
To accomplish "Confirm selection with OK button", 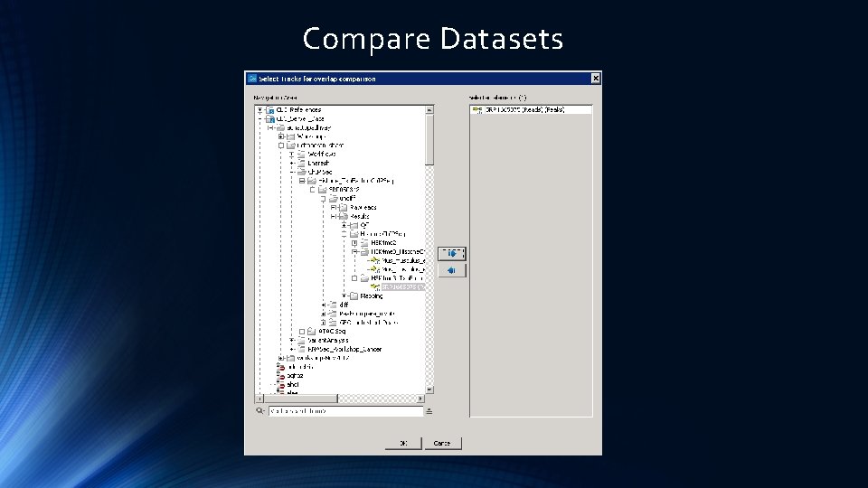I will pyautogui.click(x=403, y=443).
